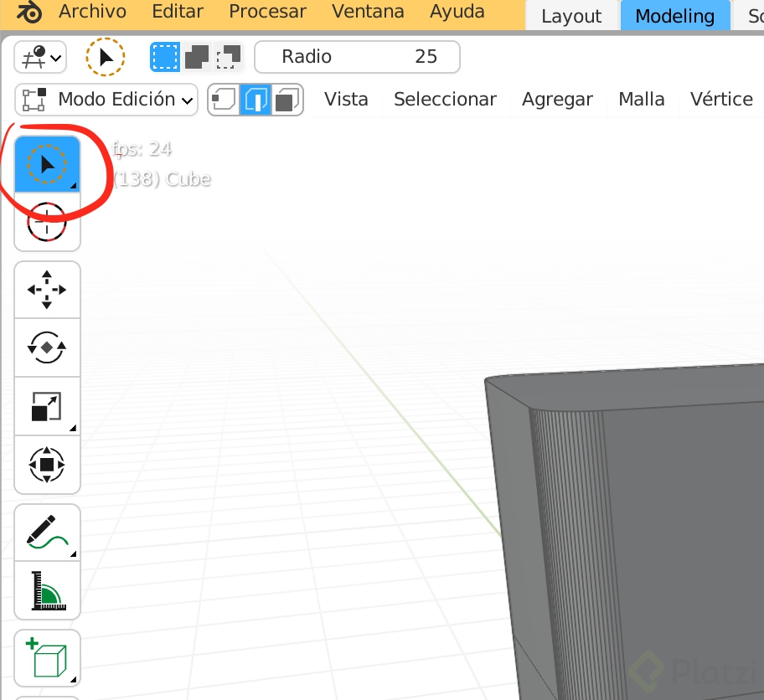Open the editor type selector
The height and width of the screenshot is (700, 764).
(x=39, y=56)
